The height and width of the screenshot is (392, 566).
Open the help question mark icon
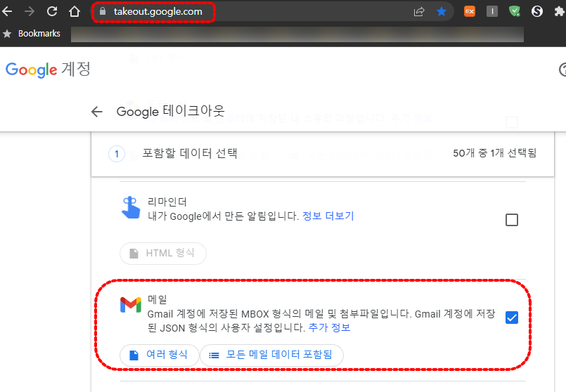coord(562,70)
